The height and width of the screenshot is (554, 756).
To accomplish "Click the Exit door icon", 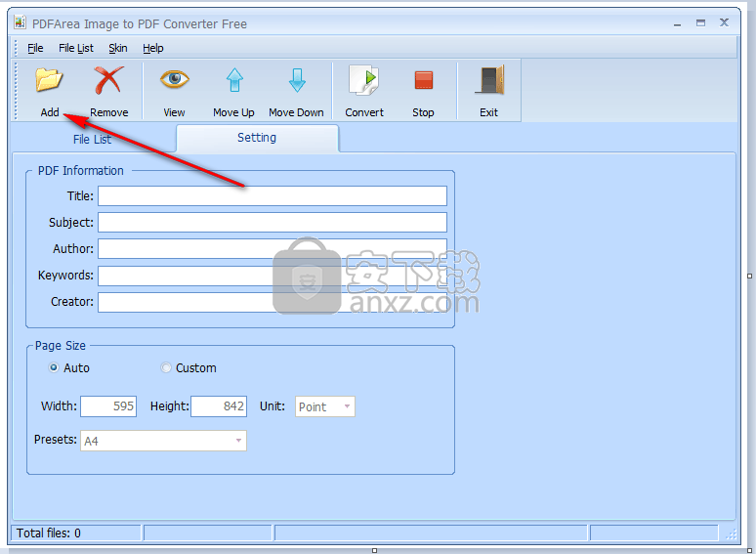I will 489,80.
